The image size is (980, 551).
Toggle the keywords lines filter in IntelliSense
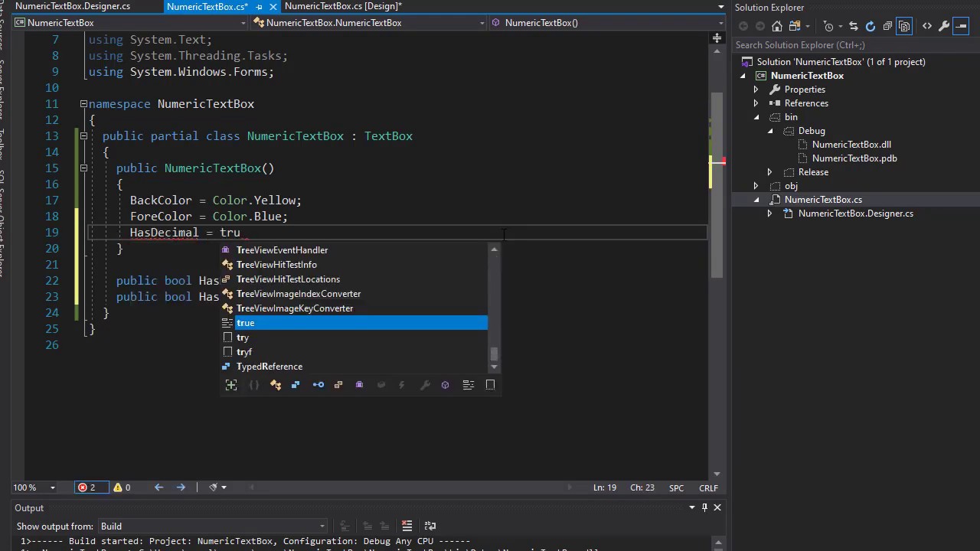(469, 385)
